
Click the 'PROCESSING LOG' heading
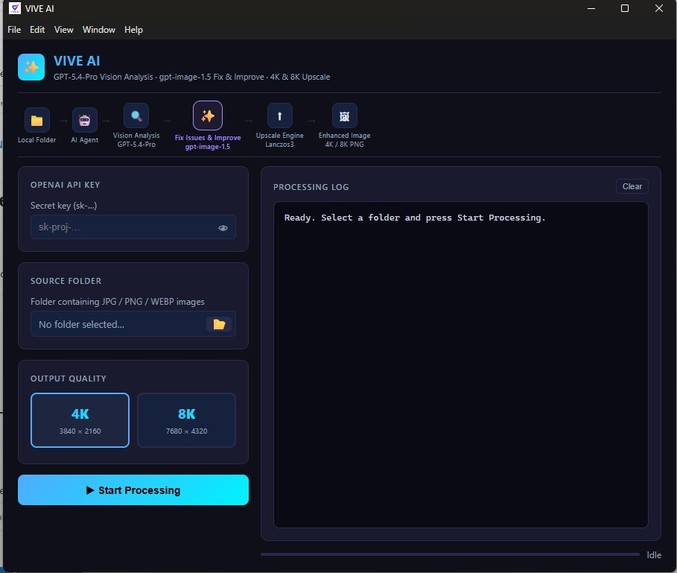click(x=311, y=187)
